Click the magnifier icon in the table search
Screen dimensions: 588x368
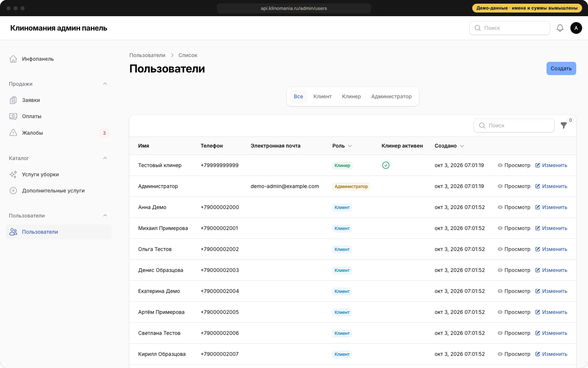pos(482,125)
